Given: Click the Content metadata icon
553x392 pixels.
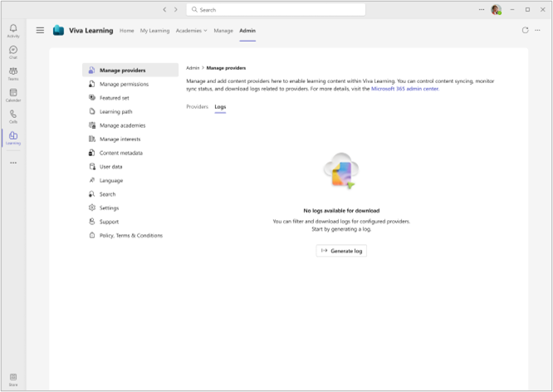Looking at the screenshot, I should coord(91,153).
